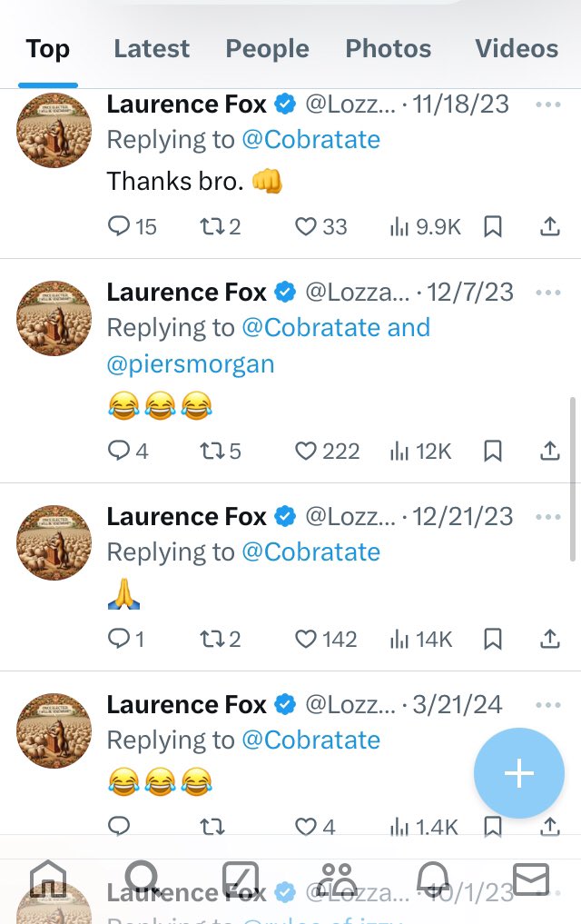Open more options for the 12/7/23 tweet
The height and width of the screenshot is (924, 581).
click(x=548, y=293)
